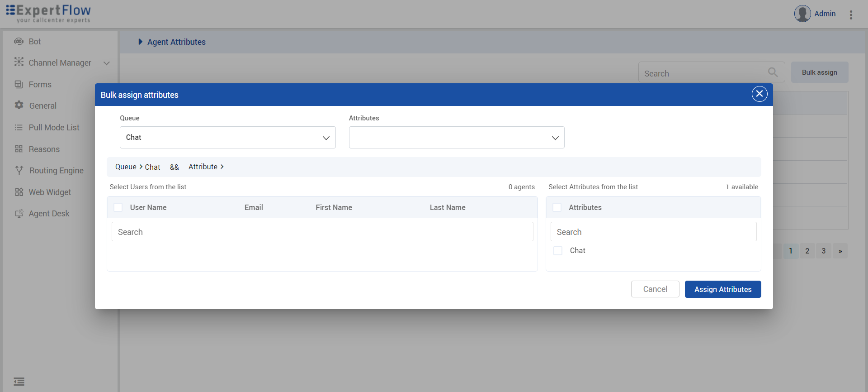Open the Forms menu item
868x392 pixels.
(x=40, y=85)
